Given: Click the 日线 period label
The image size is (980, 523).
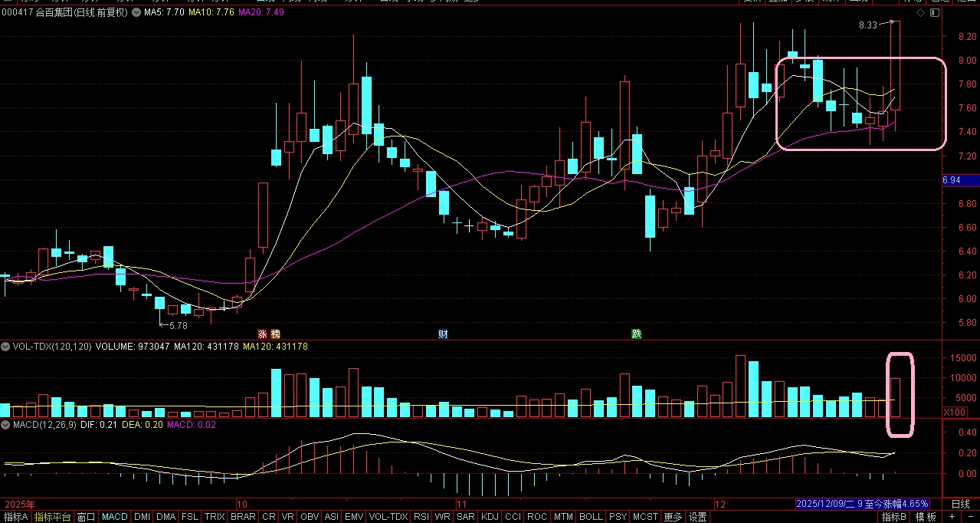Looking at the screenshot, I should 960,504.
